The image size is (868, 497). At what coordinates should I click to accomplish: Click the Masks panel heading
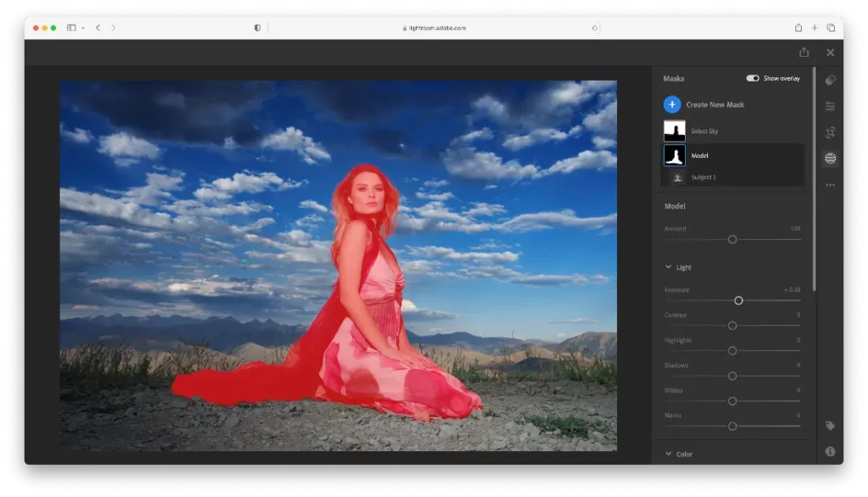(x=674, y=79)
